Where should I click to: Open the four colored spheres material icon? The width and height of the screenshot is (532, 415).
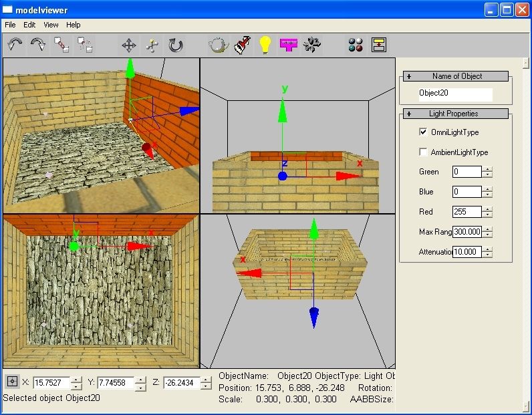coord(356,45)
